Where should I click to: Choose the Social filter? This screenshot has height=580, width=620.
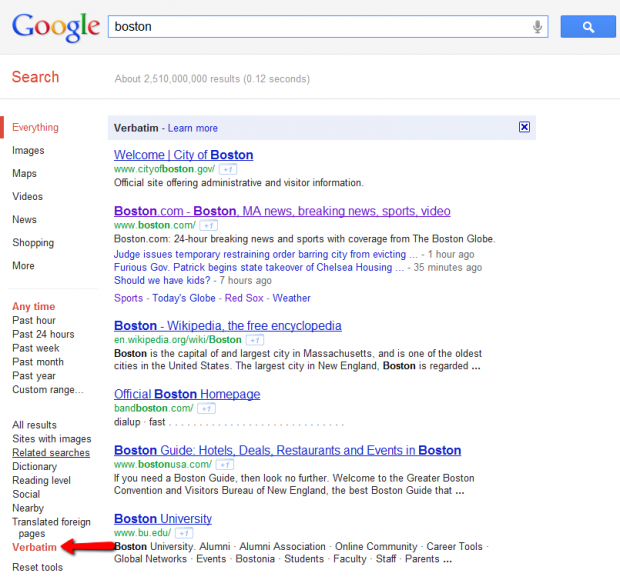coord(26,494)
